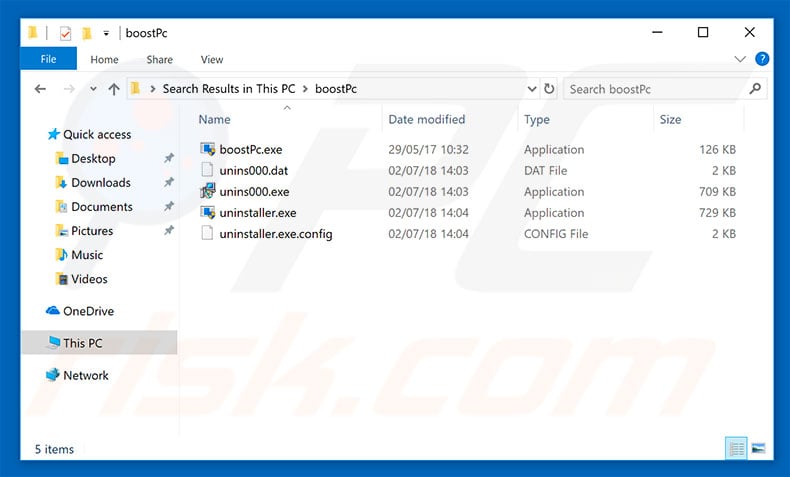Open Downloads in the navigation pane

[x=101, y=182]
